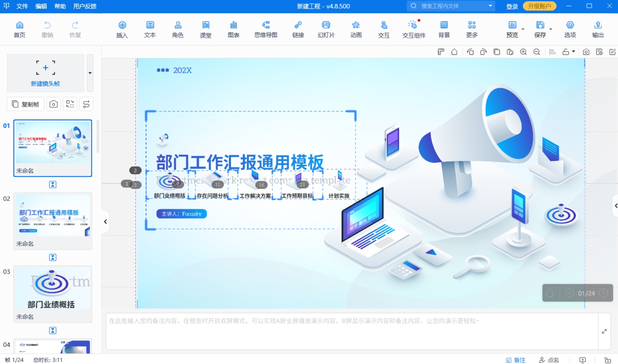Click the transition icon below frame 01
The height and width of the screenshot is (364, 618).
click(53, 184)
